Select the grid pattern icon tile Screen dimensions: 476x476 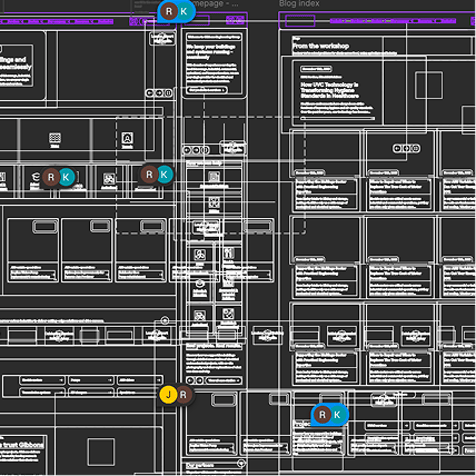click(55, 137)
